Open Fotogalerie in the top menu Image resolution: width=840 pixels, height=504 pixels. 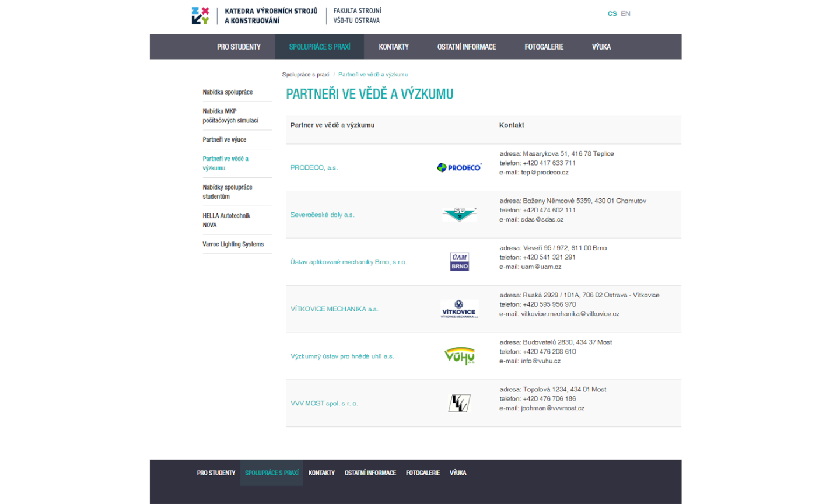(x=544, y=47)
